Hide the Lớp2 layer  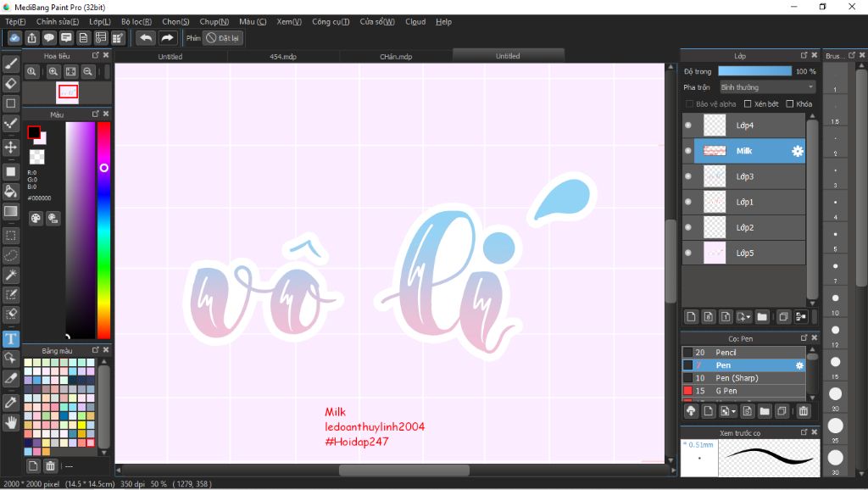(x=688, y=227)
